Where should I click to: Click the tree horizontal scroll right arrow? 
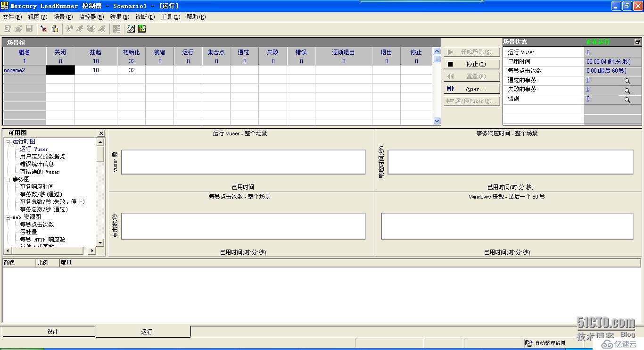point(92,250)
